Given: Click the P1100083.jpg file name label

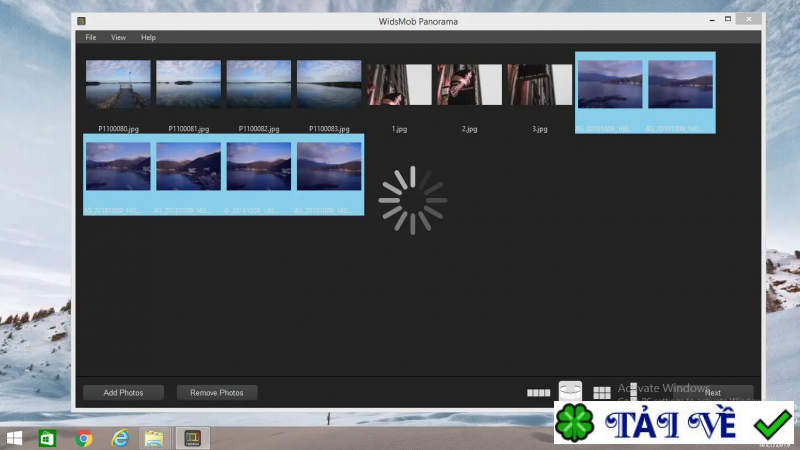Looking at the screenshot, I should pos(329,129).
